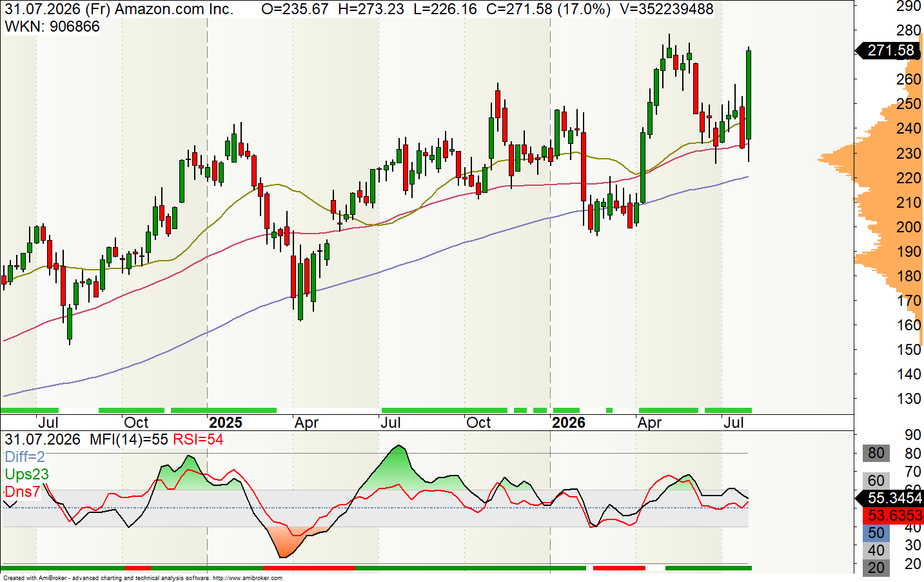Click the '70' indicator axis label
924x582 pixels.
click(912, 472)
